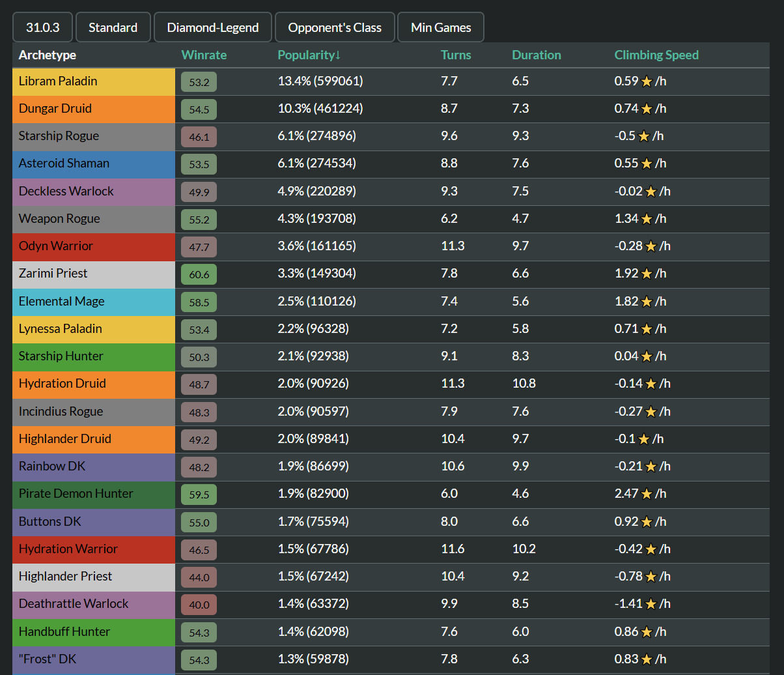Click star icon in Elemental Mage row
Viewport: 784px width, 675px height.
click(647, 302)
